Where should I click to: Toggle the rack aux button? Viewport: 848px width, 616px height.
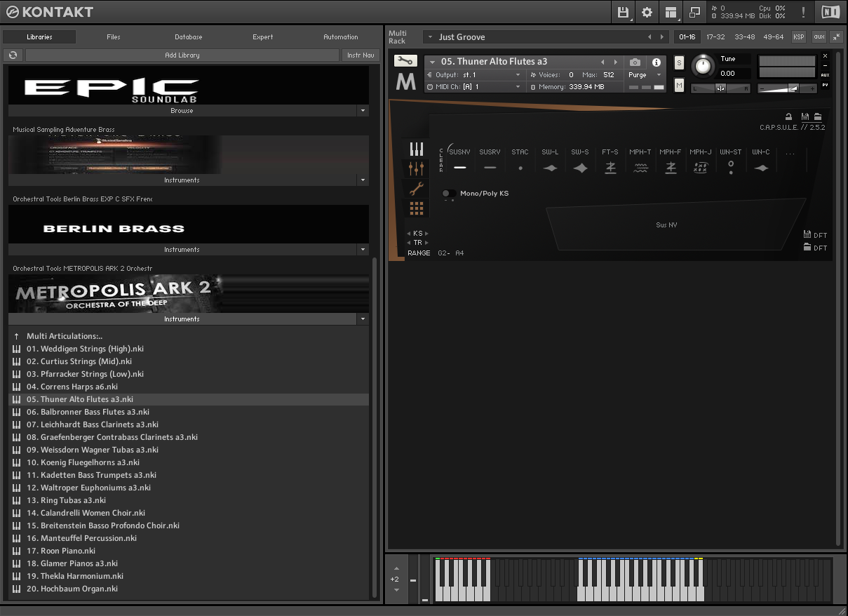819,36
